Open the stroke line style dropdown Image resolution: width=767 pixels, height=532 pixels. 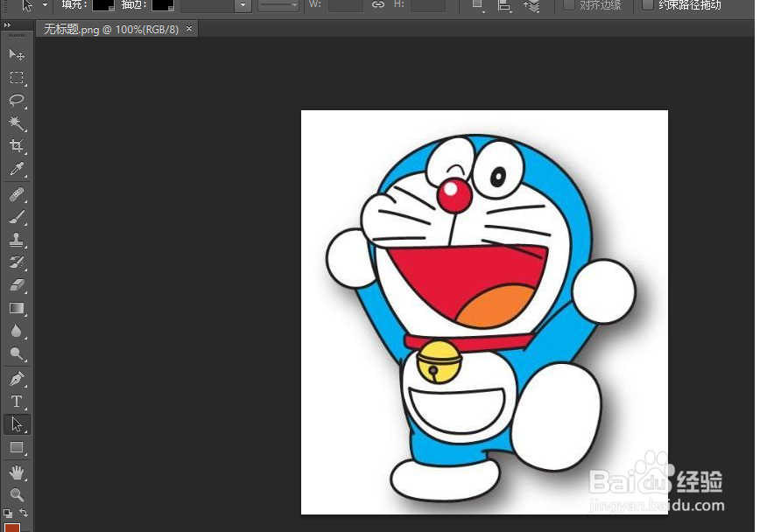click(278, 5)
